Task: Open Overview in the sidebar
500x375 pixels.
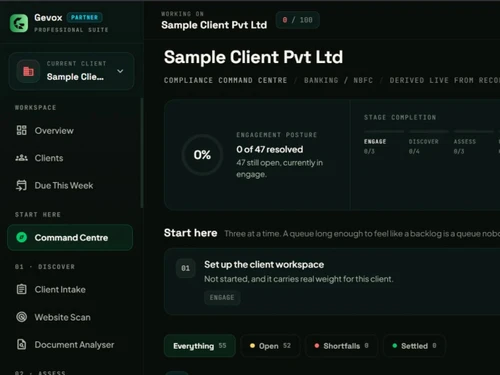Action: (x=70, y=130)
